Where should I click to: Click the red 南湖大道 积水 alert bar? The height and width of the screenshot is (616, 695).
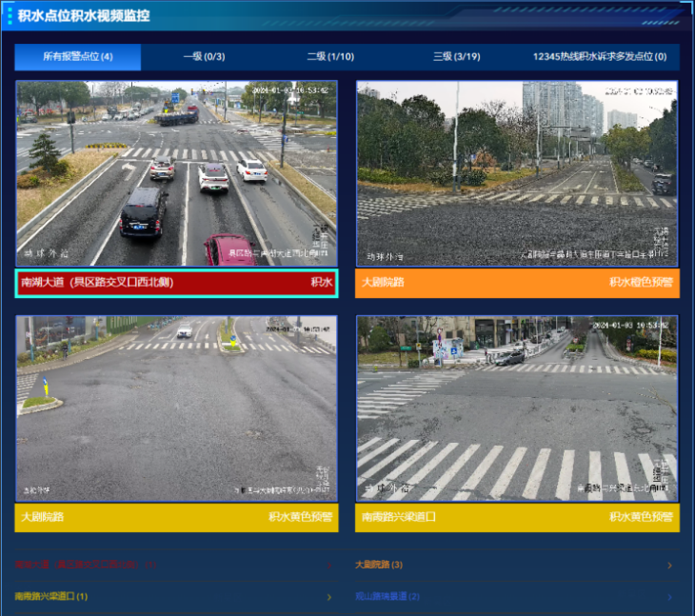pos(176,283)
